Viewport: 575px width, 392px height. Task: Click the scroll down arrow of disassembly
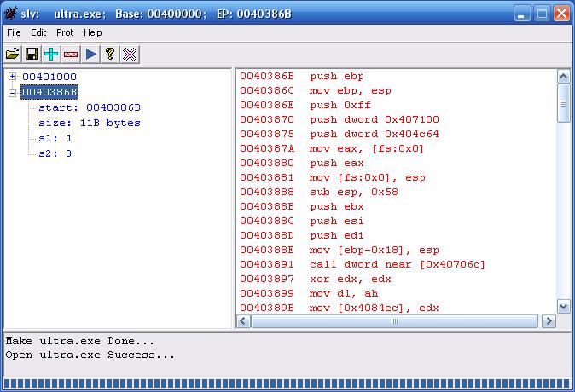[564, 306]
